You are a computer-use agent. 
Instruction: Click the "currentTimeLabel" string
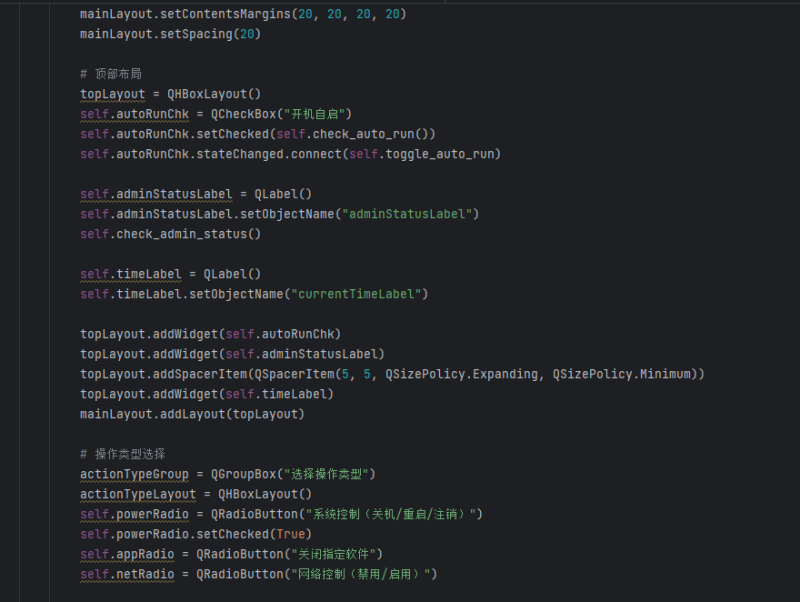click(358, 294)
